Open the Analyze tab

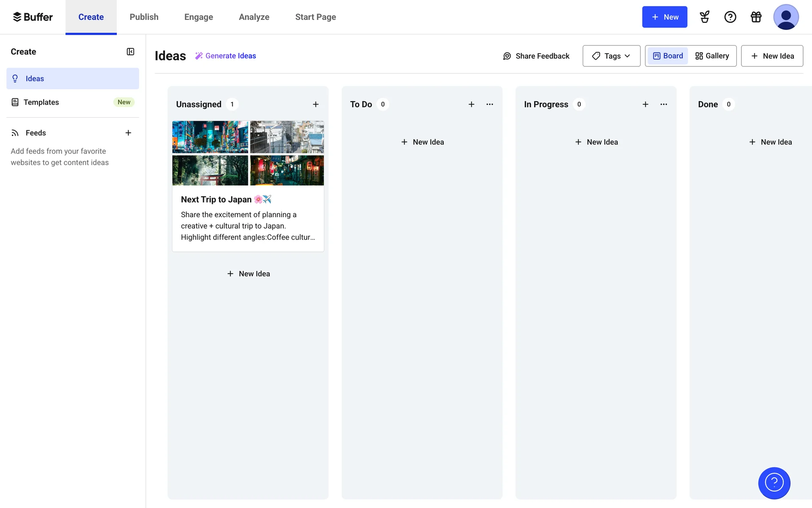[x=254, y=17]
